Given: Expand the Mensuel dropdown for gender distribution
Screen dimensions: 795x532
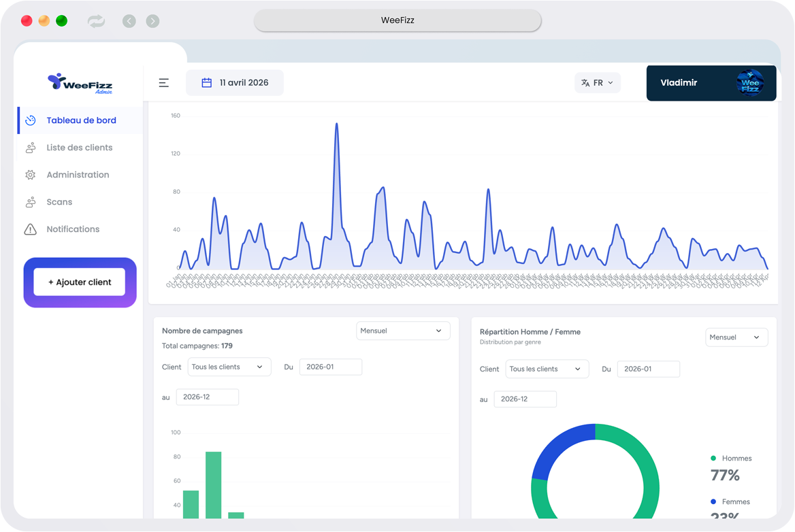Looking at the screenshot, I should point(736,337).
